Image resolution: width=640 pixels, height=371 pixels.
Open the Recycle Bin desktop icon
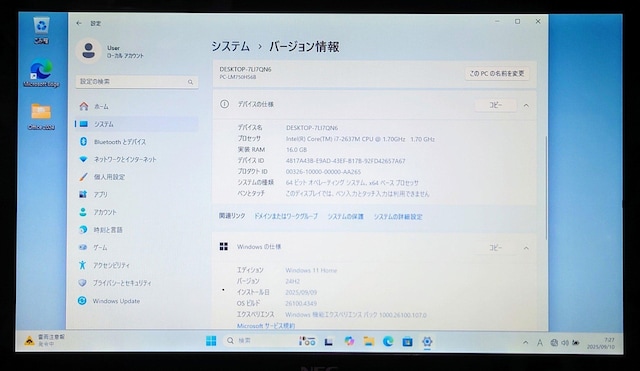(x=42, y=30)
